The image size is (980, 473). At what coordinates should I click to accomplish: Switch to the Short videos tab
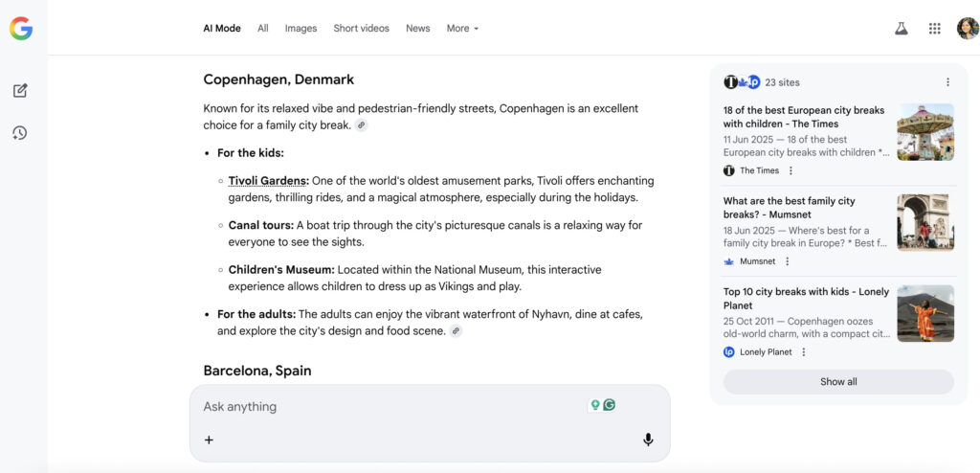361,29
